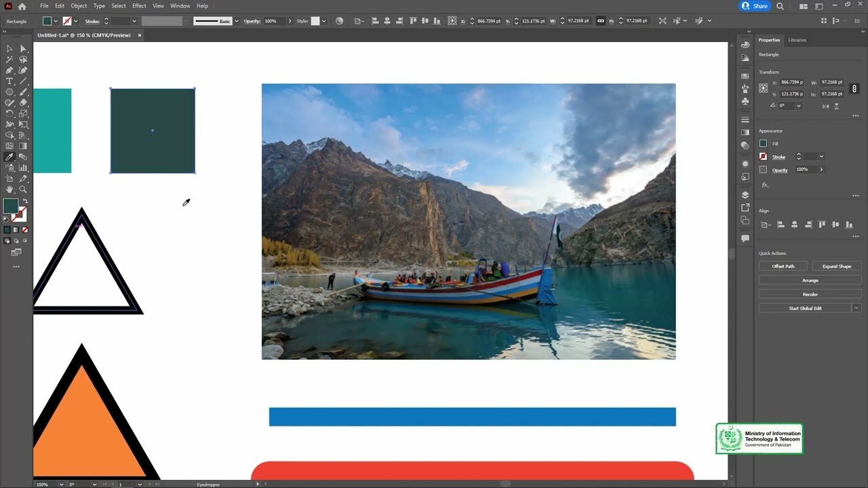Select the Pen tool
The image size is (868, 488).
pos(9,70)
